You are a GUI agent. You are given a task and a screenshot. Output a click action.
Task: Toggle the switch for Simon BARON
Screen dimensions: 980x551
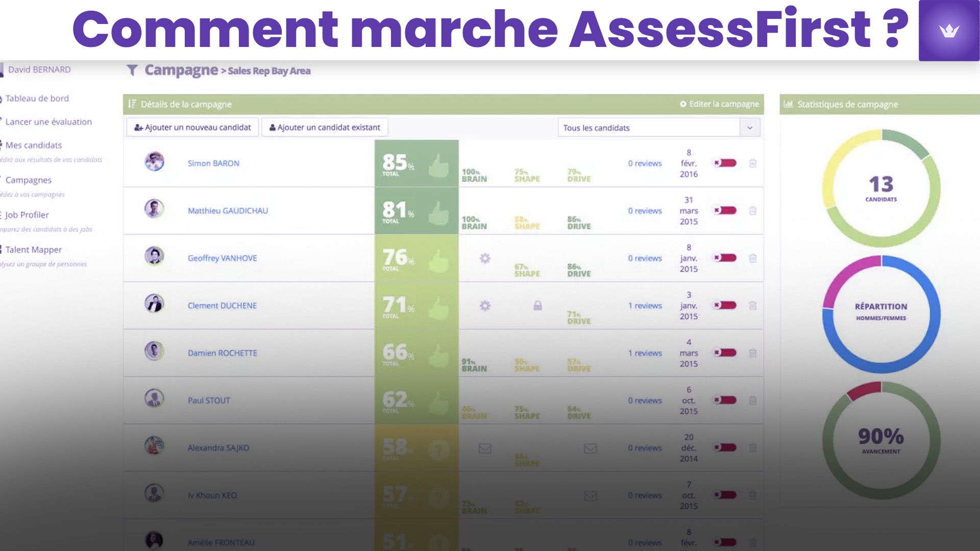[725, 163]
